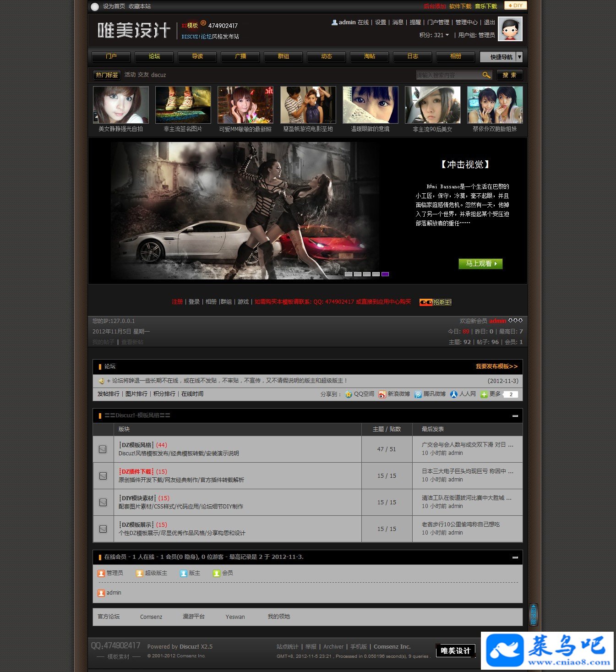Image resolution: width=616 pixels, height=672 pixels.
Task: Click the forum icon beside DZ插件下载
Action: pyautogui.click(x=103, y=476)
